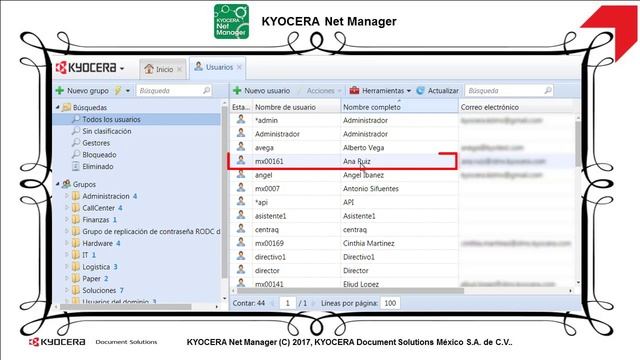Expand the Administracion group
The image size is (640, 360).
point(67,196)
